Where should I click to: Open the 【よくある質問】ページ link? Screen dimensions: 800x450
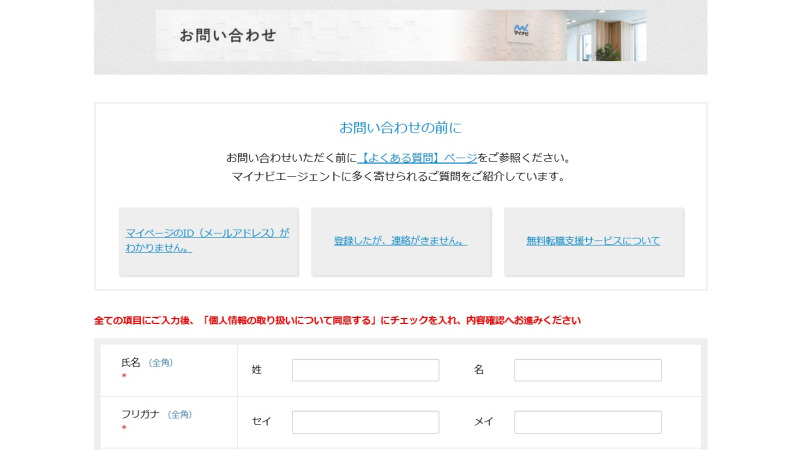[x=417, y=158]
